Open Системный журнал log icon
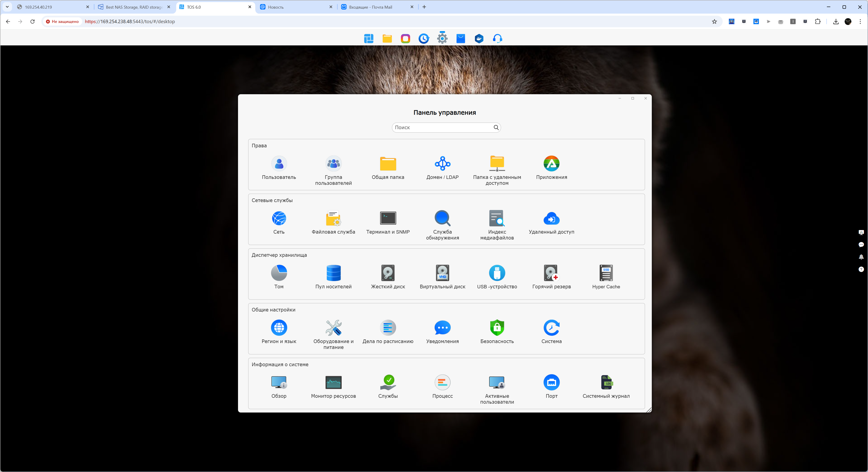 pos(606,382)
